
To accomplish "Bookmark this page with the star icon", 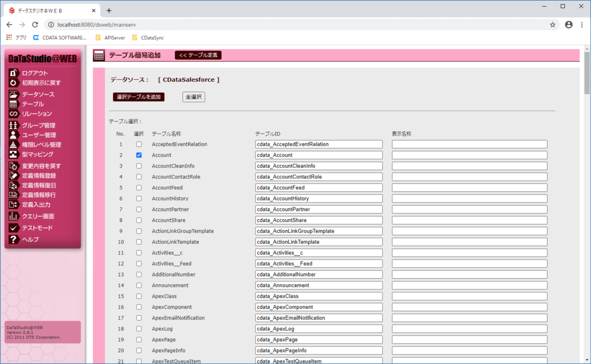I will coord(553,25).
